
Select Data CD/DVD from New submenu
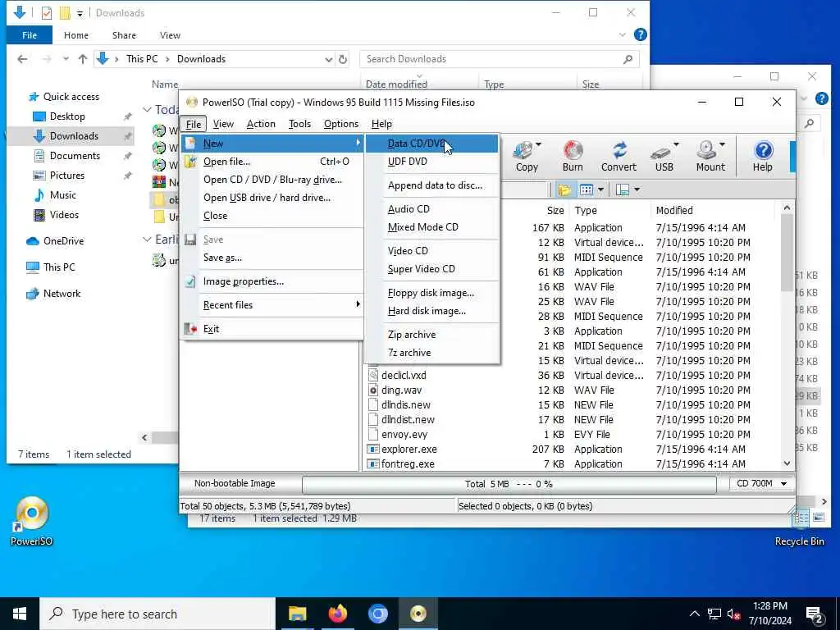pos(431,144)
